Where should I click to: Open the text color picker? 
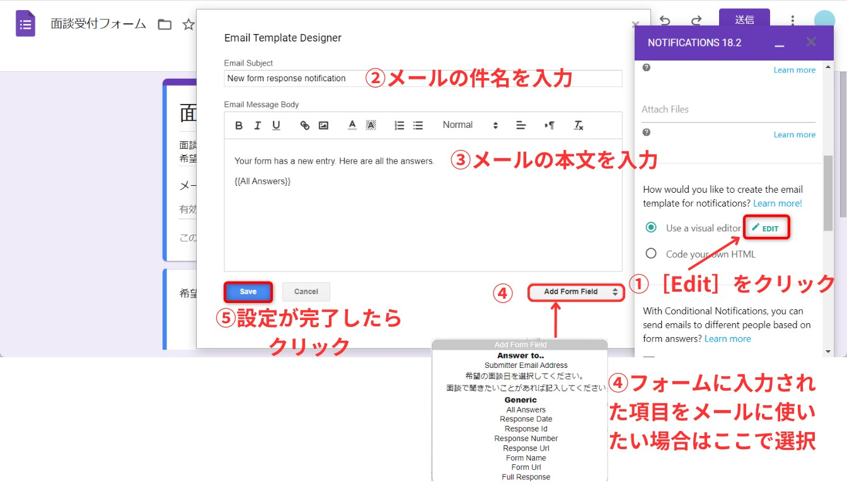pos(352,125)
